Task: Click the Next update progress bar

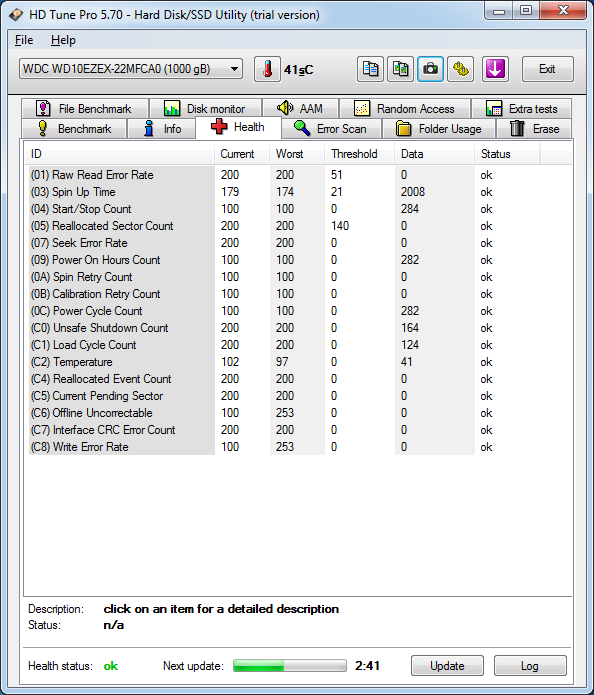Action: pyautogui.click(x=289, y=665)
